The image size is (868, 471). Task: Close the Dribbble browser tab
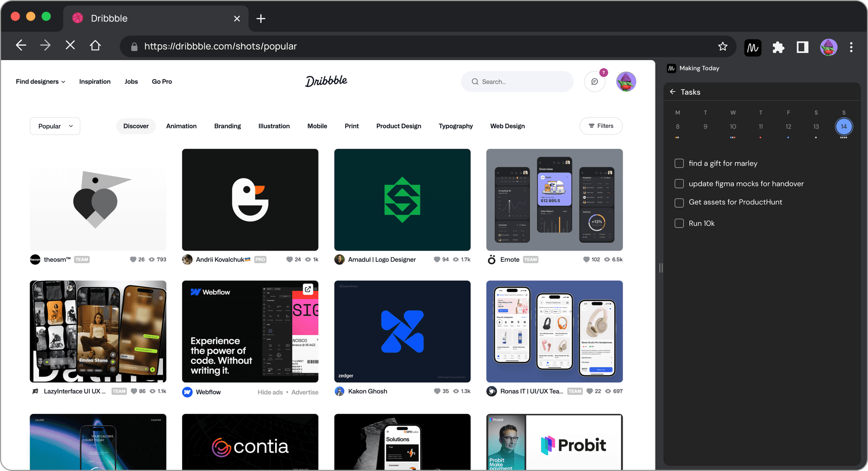click(x=237, y=19)
